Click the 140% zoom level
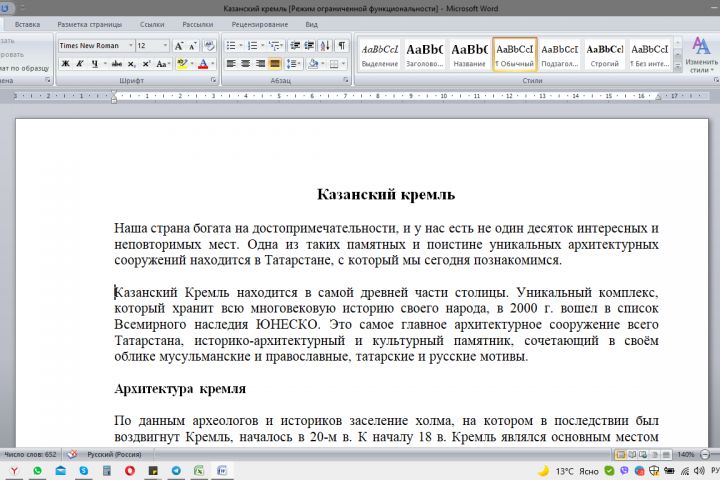This screenshot has width=720, height=480. point(685,455)
